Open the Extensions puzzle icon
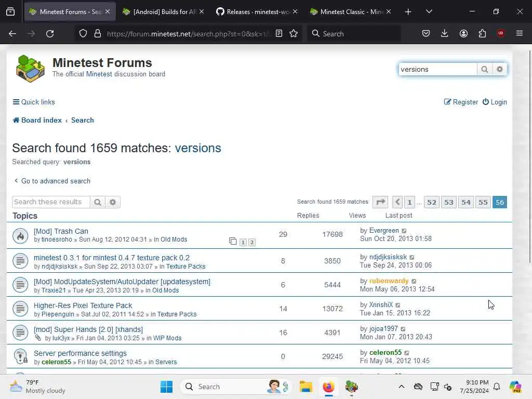The width and height of the screenshot is (532, 399). [x=482, y=33]
